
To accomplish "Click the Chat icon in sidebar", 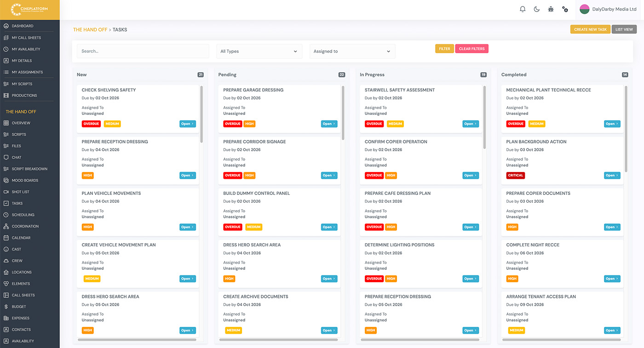I will [6, 157].
